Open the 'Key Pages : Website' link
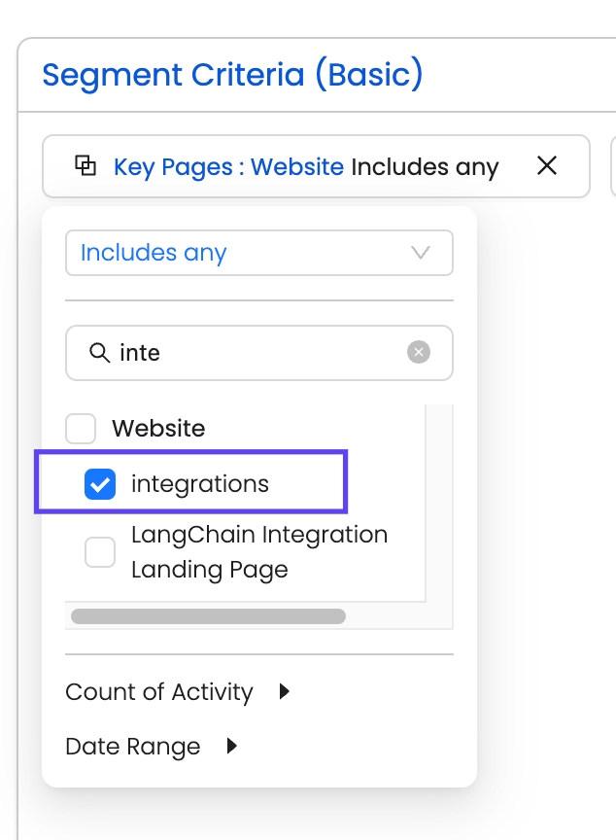Viewport: 616px width, 840px height. (x=228, y=167)
